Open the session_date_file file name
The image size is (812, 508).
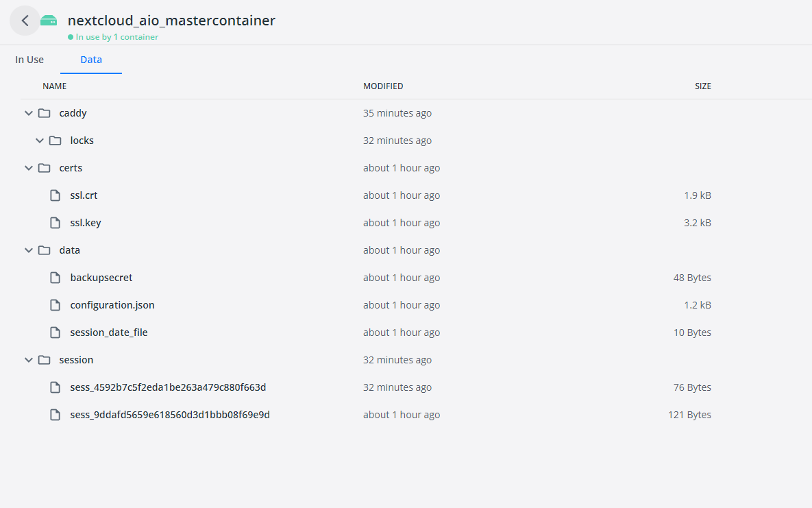[x=109, y=332]
